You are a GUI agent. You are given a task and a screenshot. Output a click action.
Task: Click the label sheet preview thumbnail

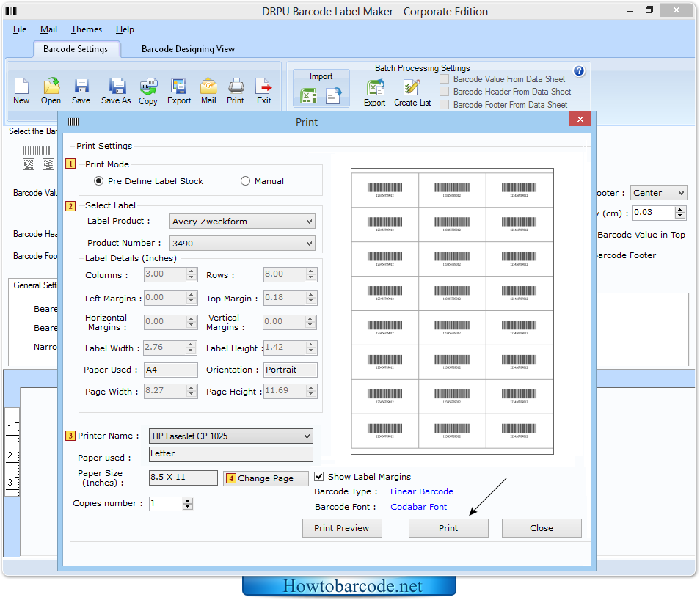[452, 311]
